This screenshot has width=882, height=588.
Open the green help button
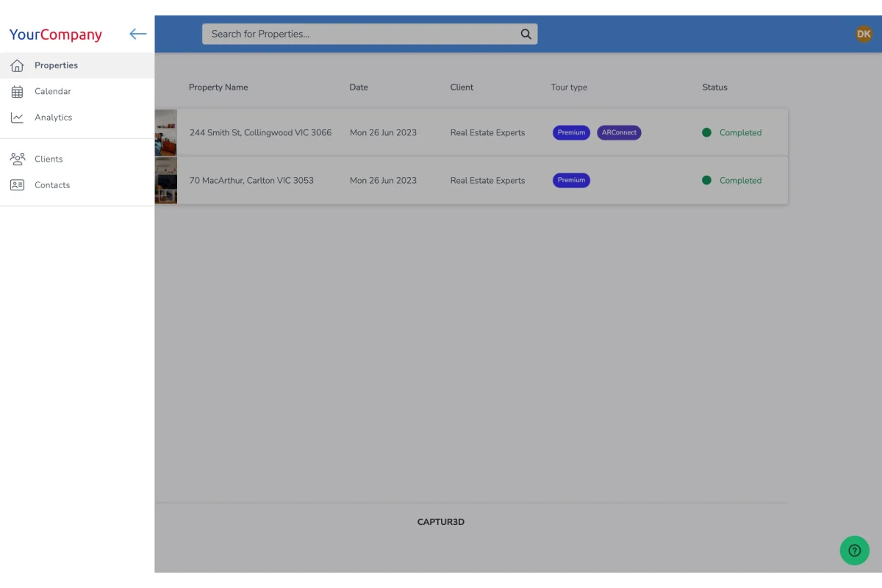[855, 551]
